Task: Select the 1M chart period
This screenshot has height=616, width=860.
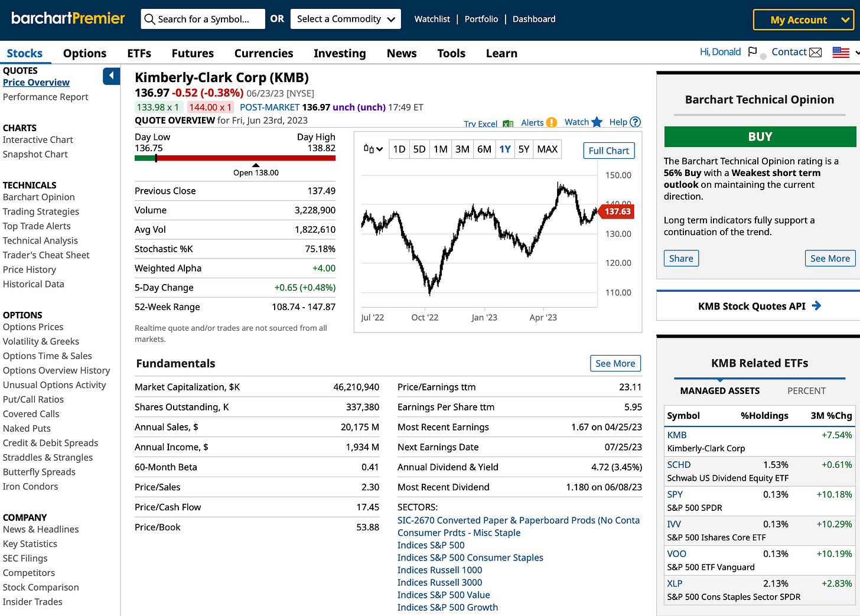Action: [x=441, y=149]
